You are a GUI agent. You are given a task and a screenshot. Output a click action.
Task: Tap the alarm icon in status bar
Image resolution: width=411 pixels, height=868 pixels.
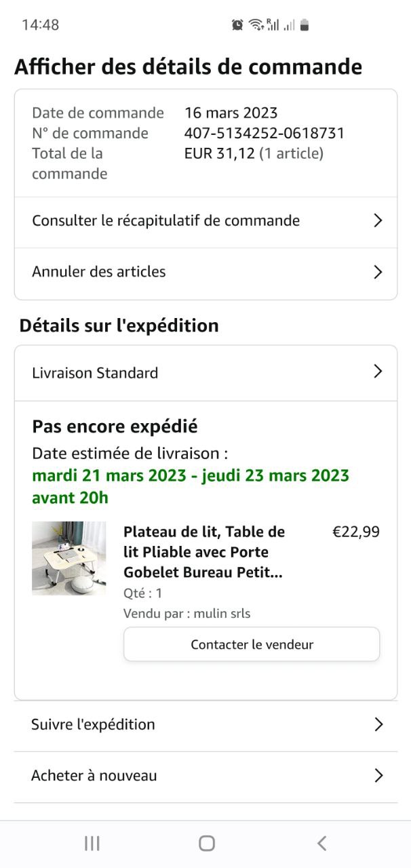237,25
